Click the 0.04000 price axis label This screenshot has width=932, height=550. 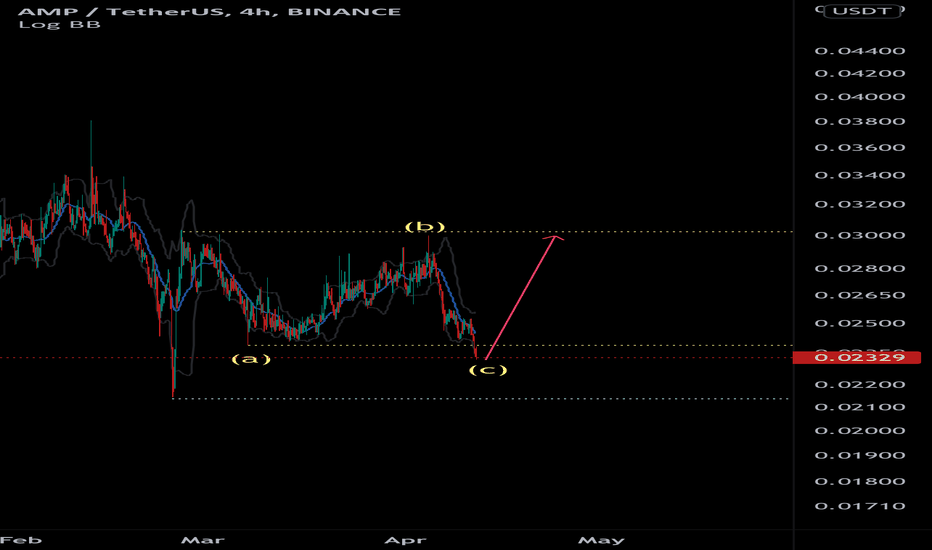pyautogui.click(x=860, y=97)
